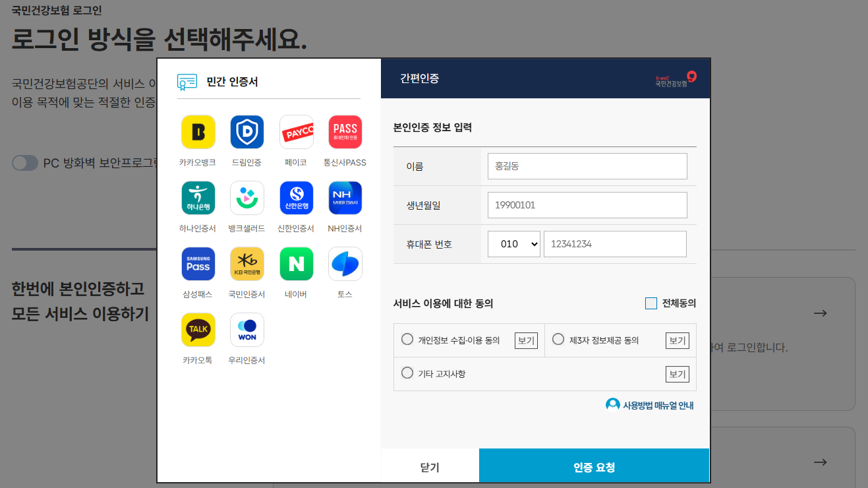Click the 인증 요청 button
Image resolution: width=868 pixels, height=488 pixels.
tap(594, 467)
